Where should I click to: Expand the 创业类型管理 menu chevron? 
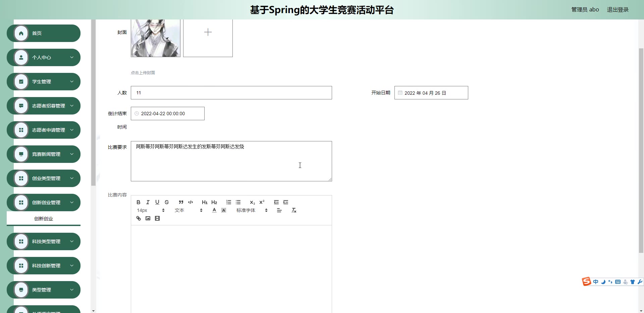coord(72,178)
